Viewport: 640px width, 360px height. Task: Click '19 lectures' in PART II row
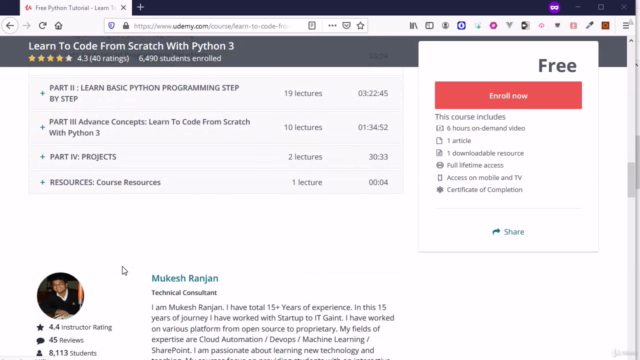click(x=303, y=93)
